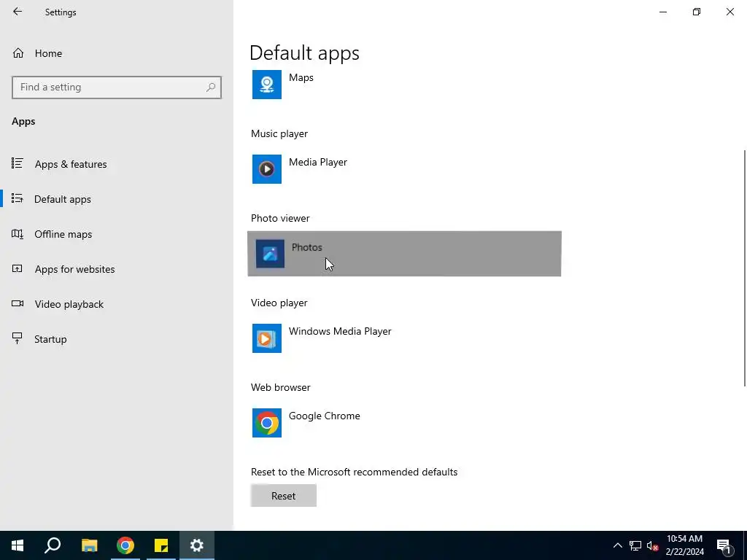Click the Settings gear in taskbar

[x=197, y=545]
